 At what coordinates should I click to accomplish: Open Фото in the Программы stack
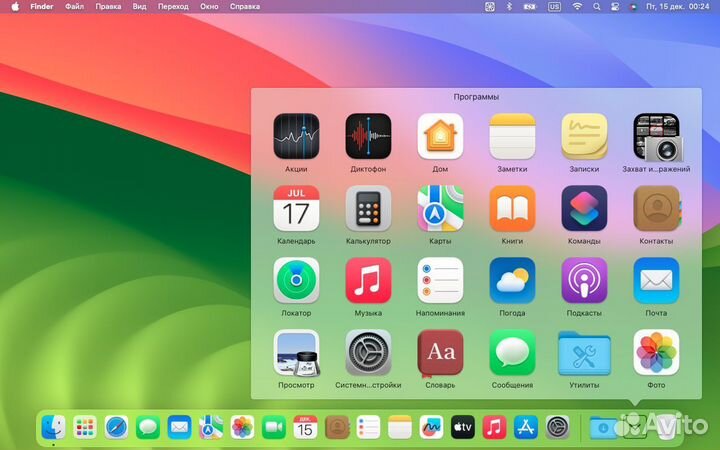(656, 353)
